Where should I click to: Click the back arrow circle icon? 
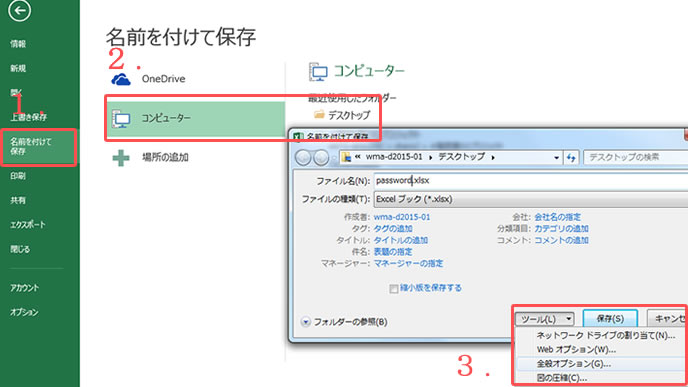point(19,11)
